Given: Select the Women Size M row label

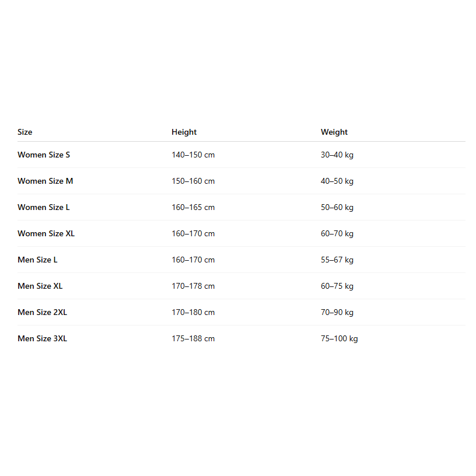Looking at the screenshot, I should point(45,181).
